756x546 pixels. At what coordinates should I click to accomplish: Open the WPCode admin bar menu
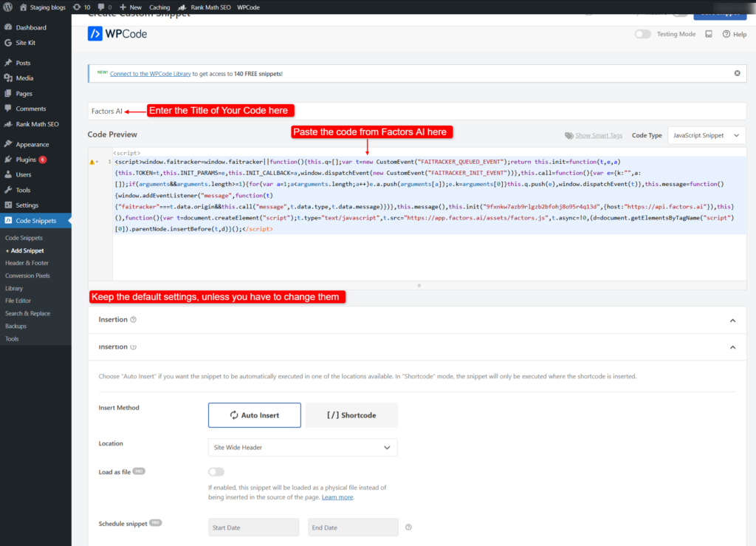[x=248, y=7]
